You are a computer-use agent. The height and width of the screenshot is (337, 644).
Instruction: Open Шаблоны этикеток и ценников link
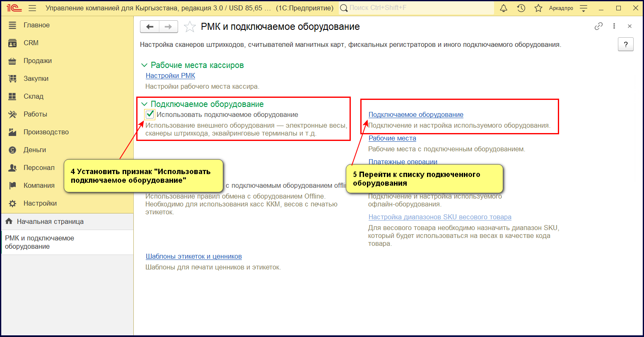click(x=194, y=257)
